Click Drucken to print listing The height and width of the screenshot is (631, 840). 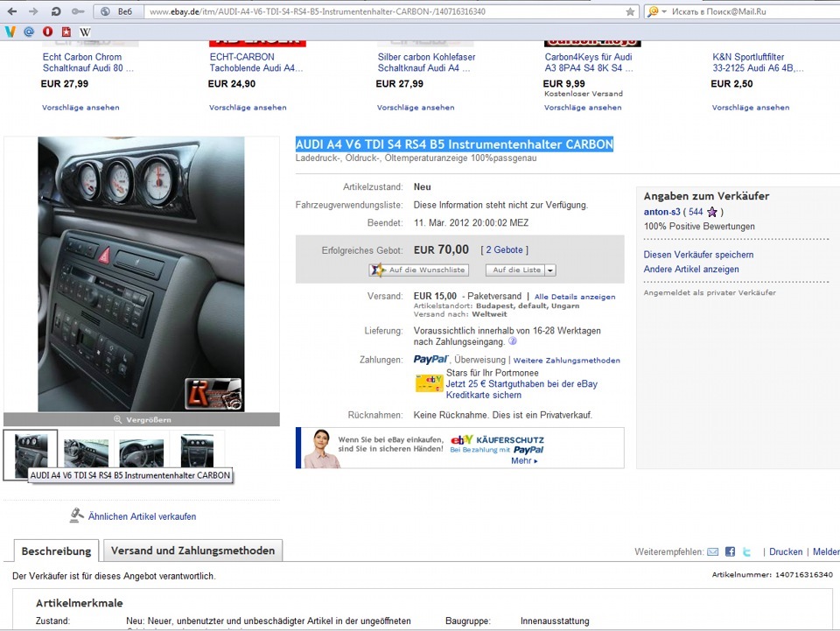tap(786, 551)
